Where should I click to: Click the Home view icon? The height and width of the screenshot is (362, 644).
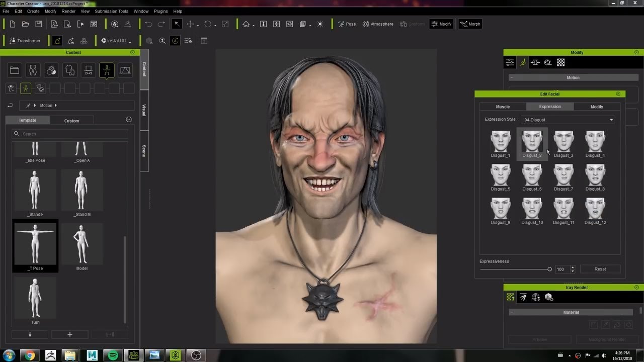pyautogui.click(x=246, y=24)
